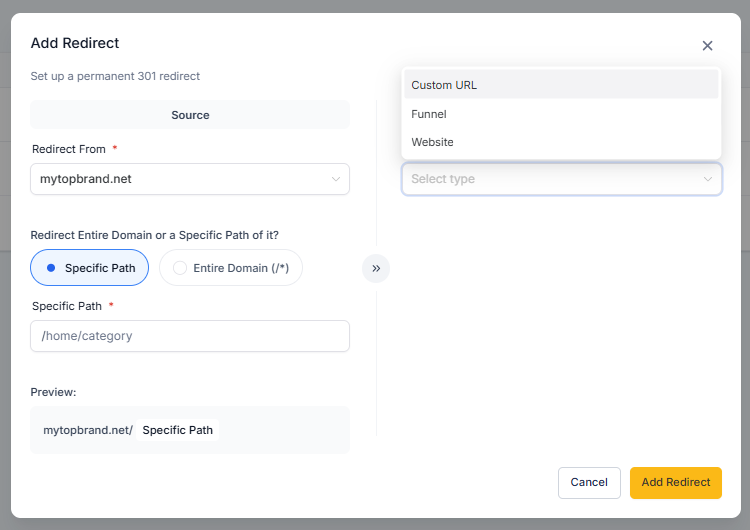Click the double-arrow icon between panels

click(x=376, y=268)
